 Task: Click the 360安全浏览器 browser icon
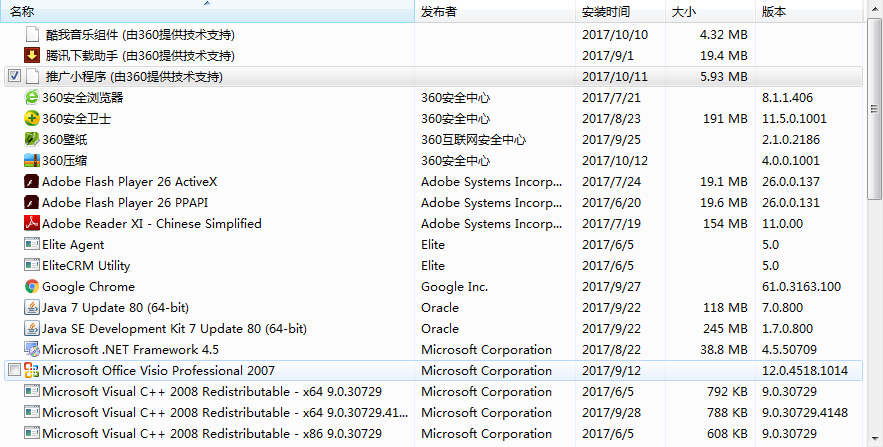32,97
